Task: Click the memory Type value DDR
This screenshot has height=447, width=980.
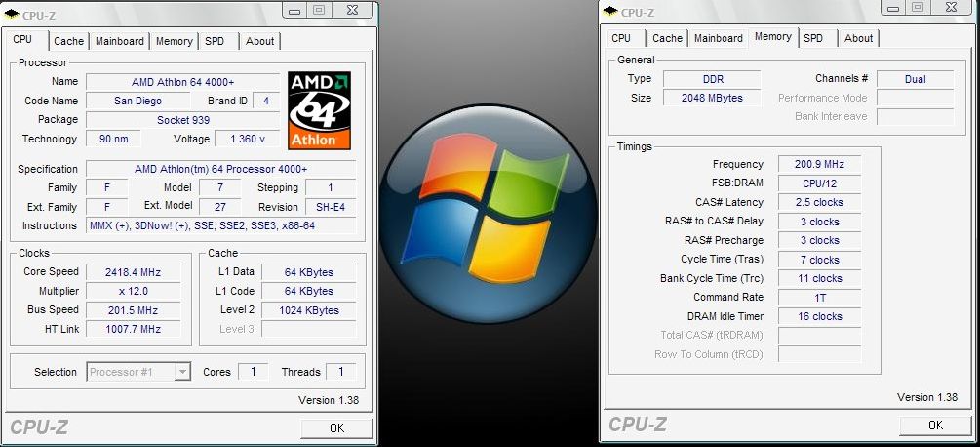Action: [x=712, y=79]
